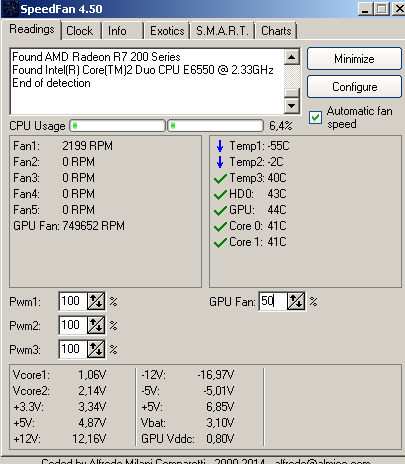Click the green check beside Temp3

pyautogui.click(x=220, y=179)
